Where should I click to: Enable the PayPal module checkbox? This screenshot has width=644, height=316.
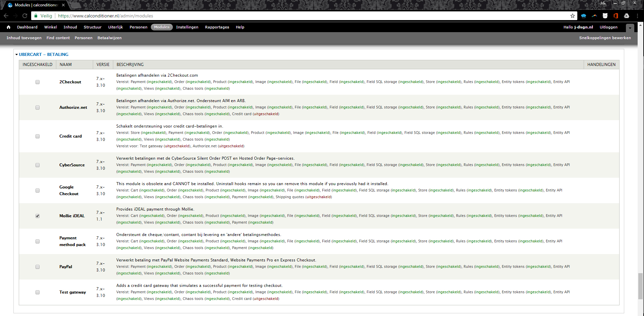point(38,267)
